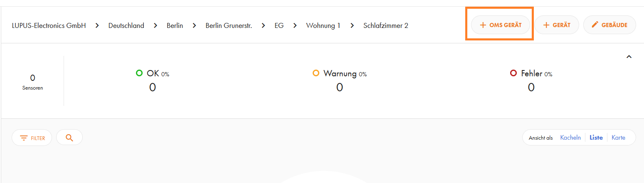
Task: Click the orange Warnung status circle
Action: point(316,73)
